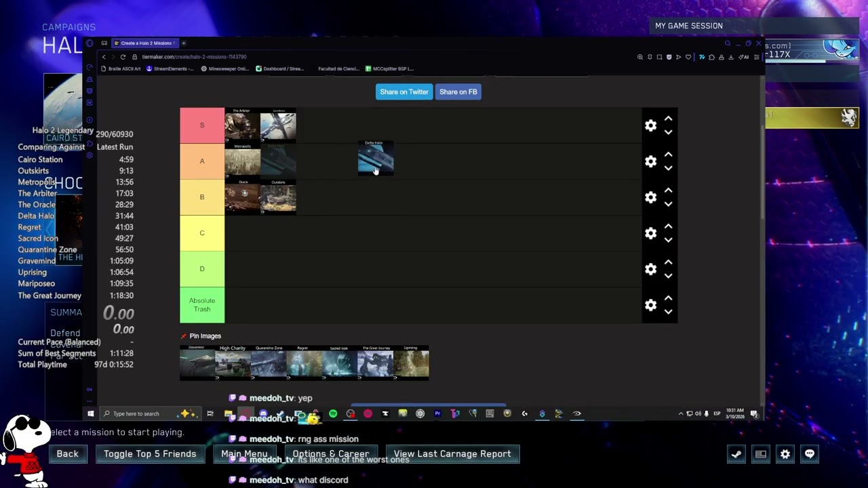The image size is (868, 488).
Task: Open the browser main menu icon
Action: [x=757, y=57]
